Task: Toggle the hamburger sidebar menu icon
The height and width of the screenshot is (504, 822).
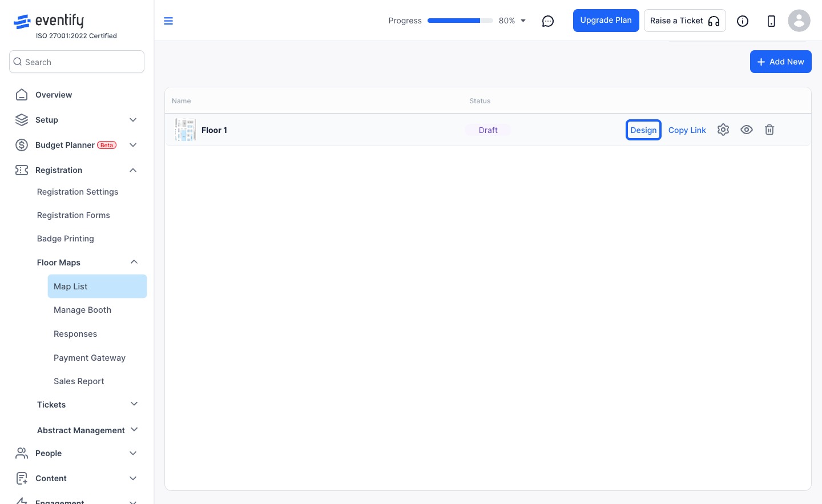Action: [x=168, y=21]
